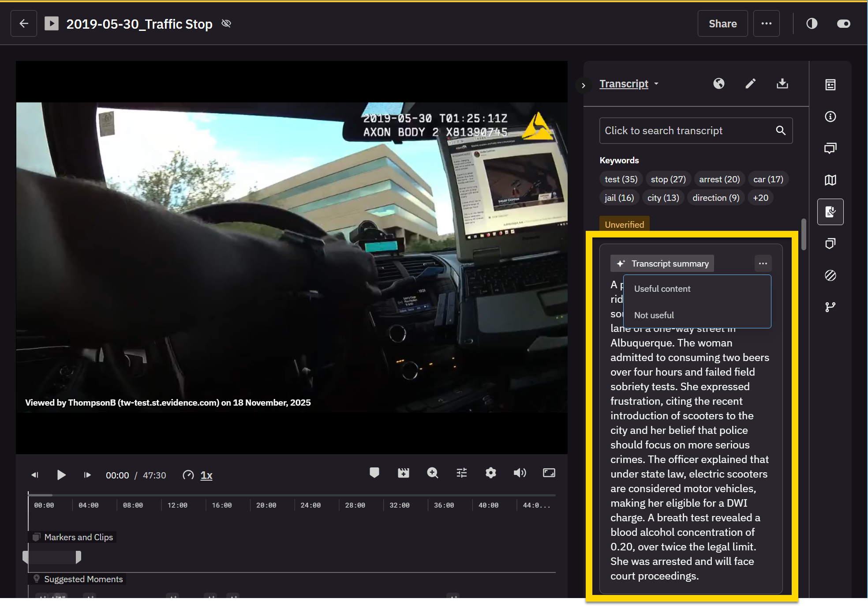Open the transcript summary options menu
This screenshot has height=606, width=868.
click(763, 263)
